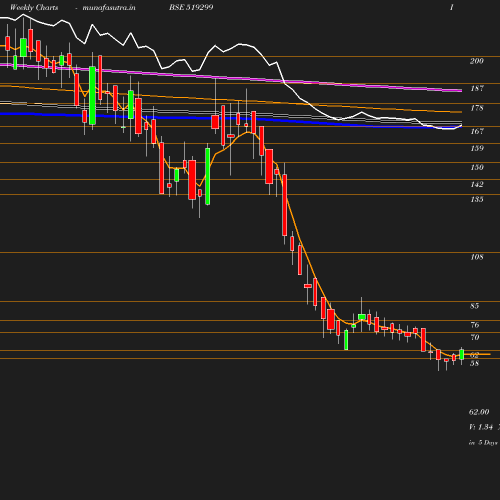Click the munafasutra.in site label

click(x=109, y=7)
